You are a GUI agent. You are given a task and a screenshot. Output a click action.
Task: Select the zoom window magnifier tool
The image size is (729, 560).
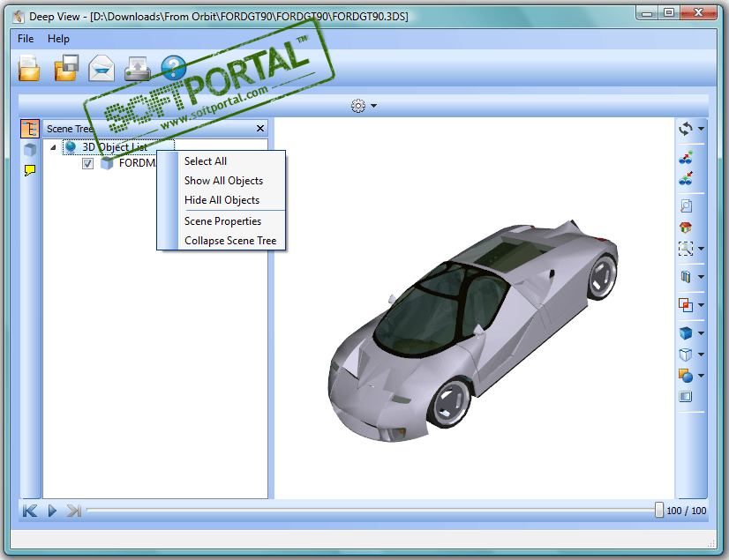pos(685,249)
